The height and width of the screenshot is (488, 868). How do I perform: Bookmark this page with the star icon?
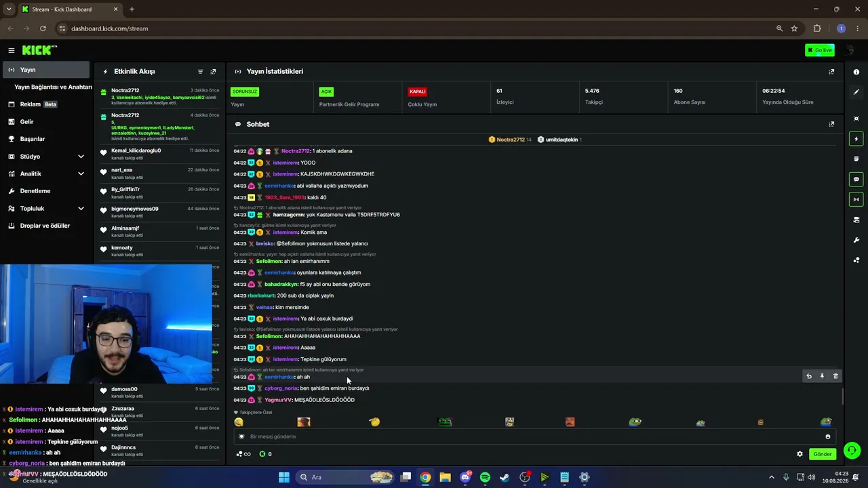pyautogui.click(x=794, y=28)
